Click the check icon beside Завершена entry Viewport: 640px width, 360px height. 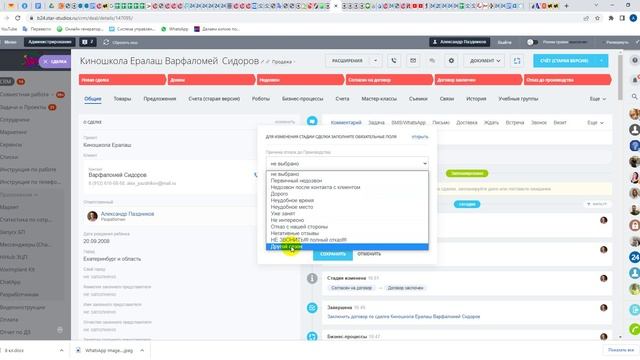312,308
